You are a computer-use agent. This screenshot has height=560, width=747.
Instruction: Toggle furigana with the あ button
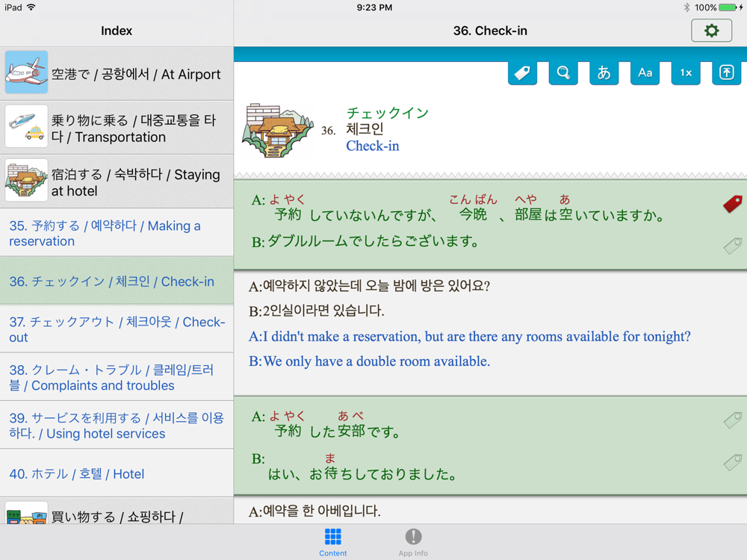pyautogui.click(x=604, y=73)
